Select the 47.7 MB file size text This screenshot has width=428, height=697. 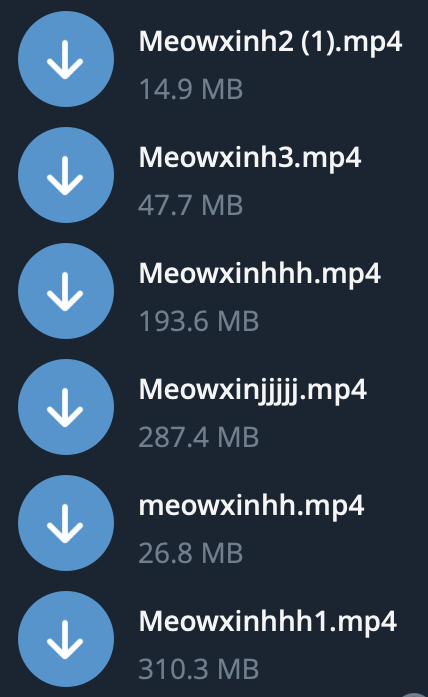[x=191, y=205]
